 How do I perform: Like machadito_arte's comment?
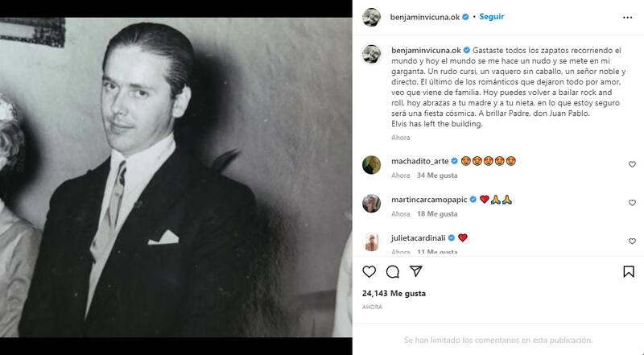(632, 164)
